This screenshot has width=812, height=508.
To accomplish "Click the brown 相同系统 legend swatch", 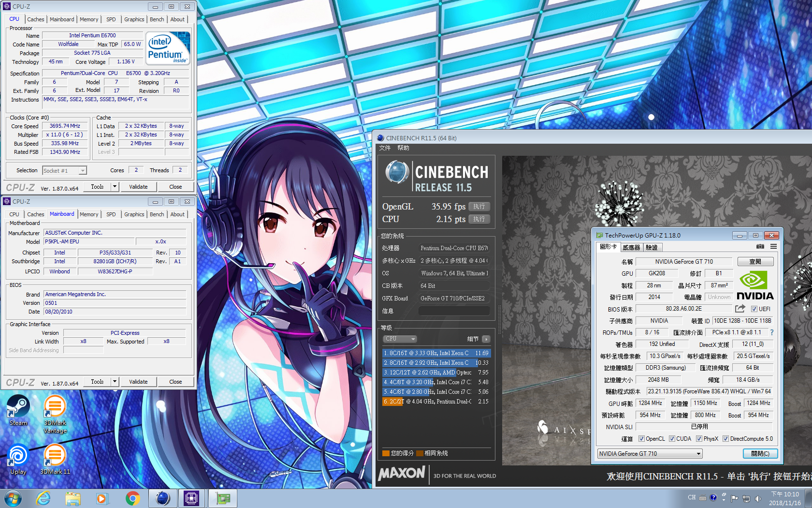I will tap(420, 453).
